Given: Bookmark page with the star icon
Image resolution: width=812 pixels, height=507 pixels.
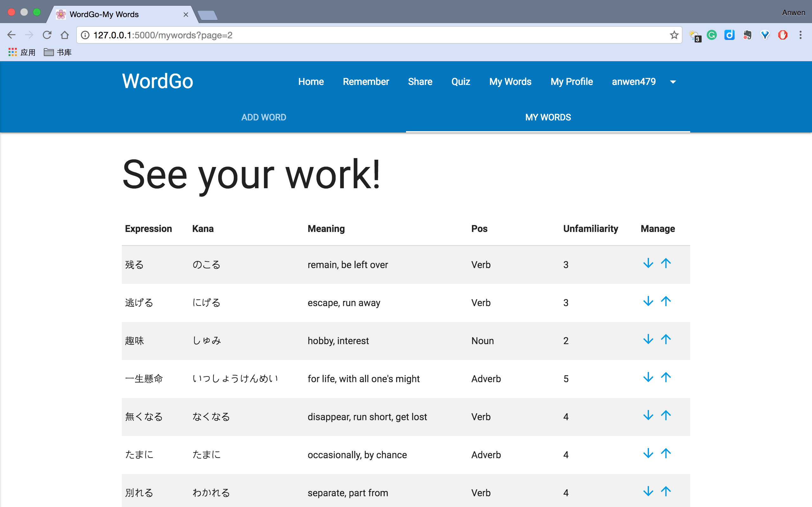Looking at the screenshot, I should [674, 35].
